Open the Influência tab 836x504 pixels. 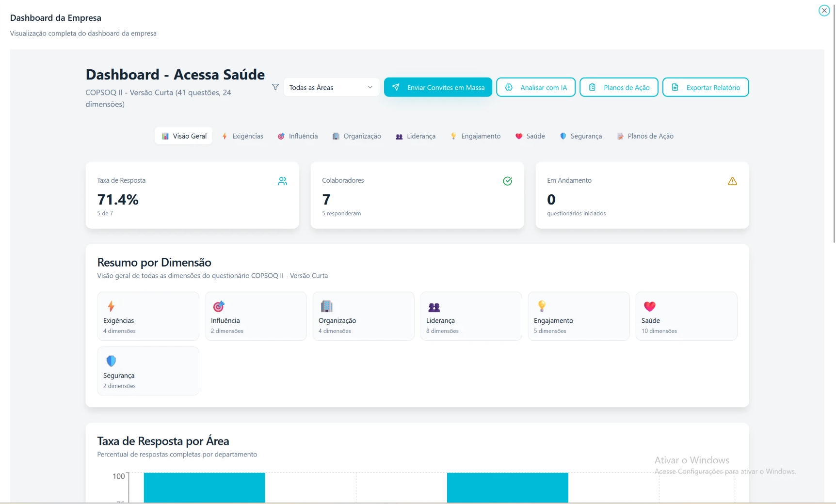298,136
